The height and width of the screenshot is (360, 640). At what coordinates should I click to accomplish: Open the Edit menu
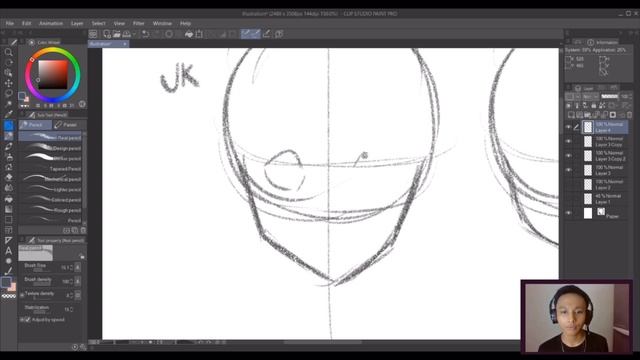click(27, 23)
